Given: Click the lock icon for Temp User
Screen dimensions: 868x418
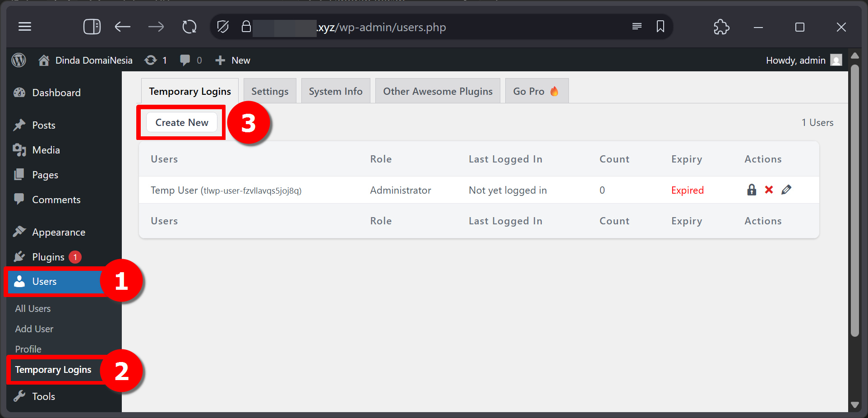Looking at the screenshot, I should tap(752, 190).
